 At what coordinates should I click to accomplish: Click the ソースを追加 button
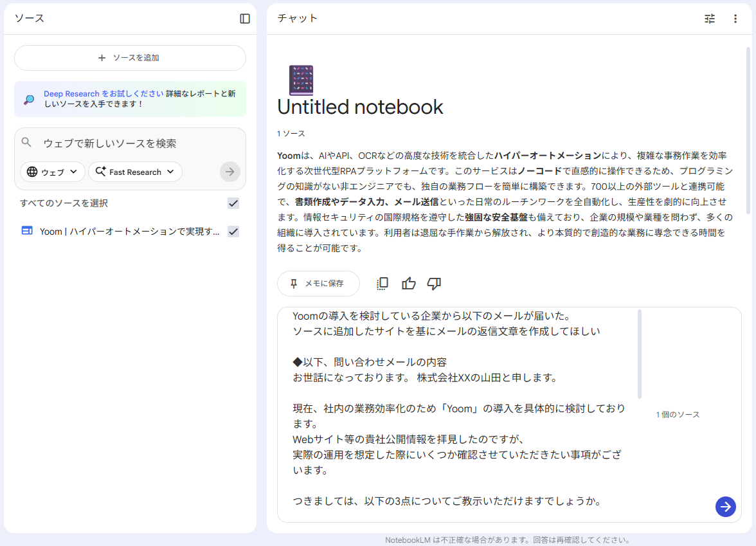tap(130, 58)
